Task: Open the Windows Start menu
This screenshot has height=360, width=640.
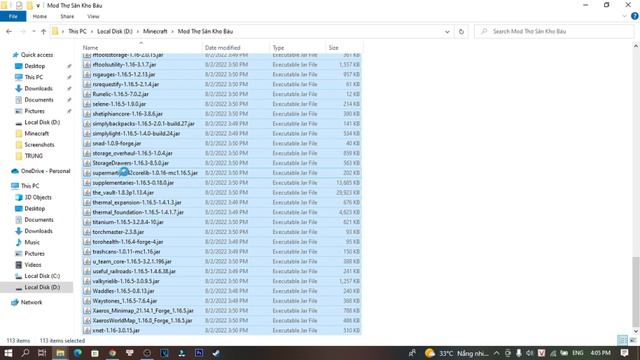Action: pos(8,353)
